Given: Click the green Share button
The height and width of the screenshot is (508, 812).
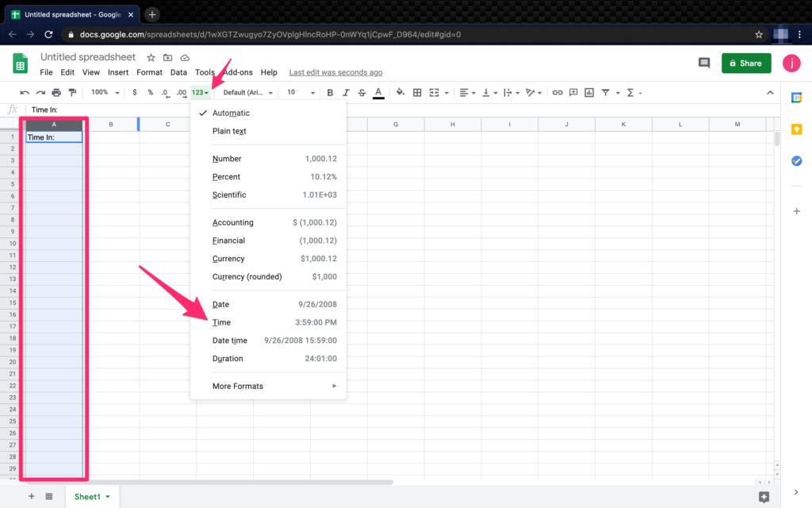Looking at the screenshot, I should pyautogui.click(x=746, y=63).
